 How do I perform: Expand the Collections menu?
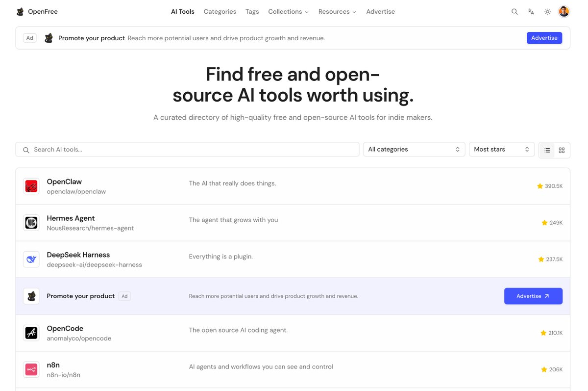(288, 12)
